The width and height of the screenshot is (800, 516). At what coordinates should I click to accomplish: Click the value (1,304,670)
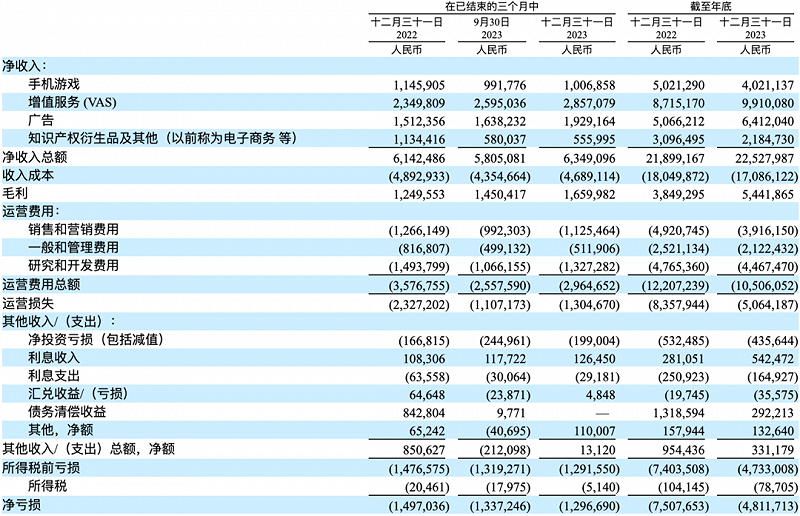click(x=589, y=305)
